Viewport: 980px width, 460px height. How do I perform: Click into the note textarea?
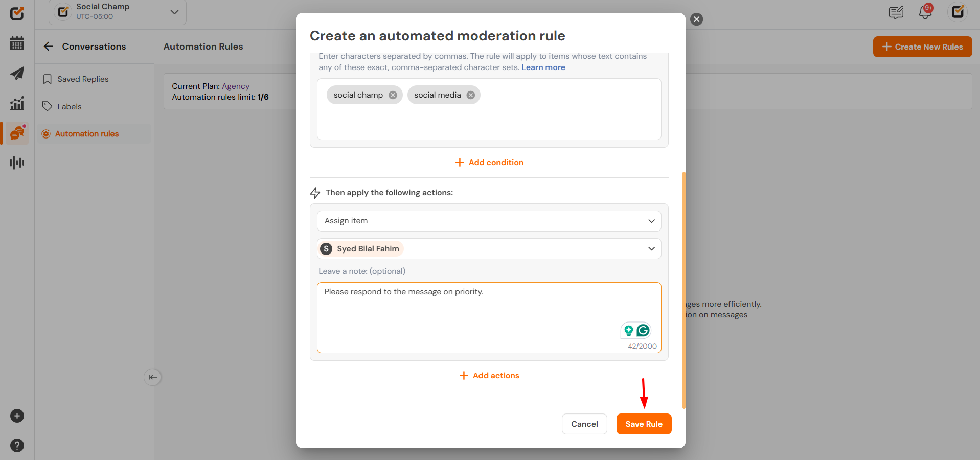(x=489, y=317)
